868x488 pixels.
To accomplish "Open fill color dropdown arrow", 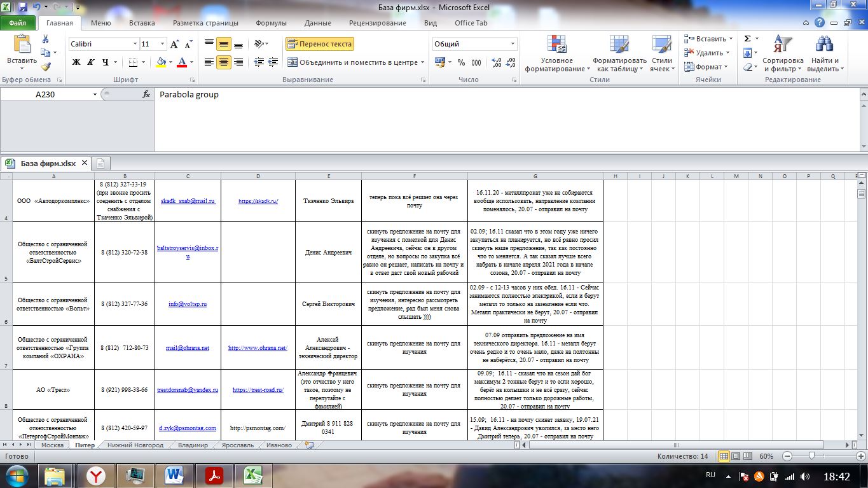I will pyautogui.click(x=170, y=62).
